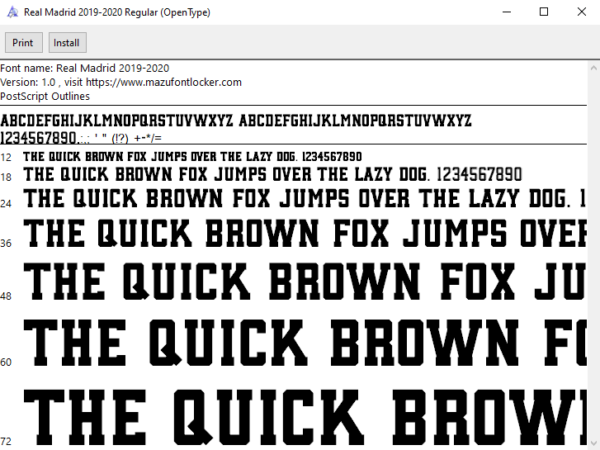Click the alphabet sample line ABCDEFGHIJKLMNOPQRSTUVWXYZ
600x450 pixels.
click(x=236, y=121)
